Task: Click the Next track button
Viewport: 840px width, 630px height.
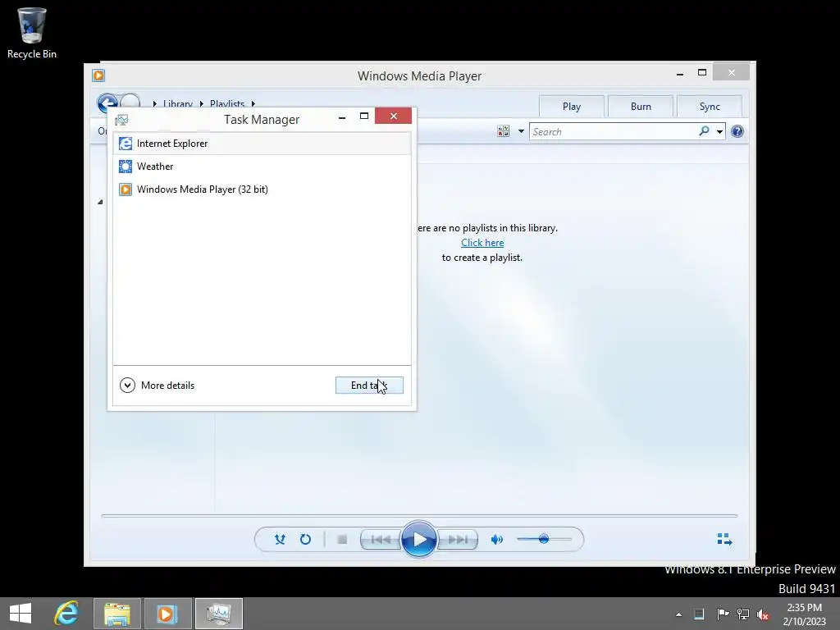Action: [458, 540]
